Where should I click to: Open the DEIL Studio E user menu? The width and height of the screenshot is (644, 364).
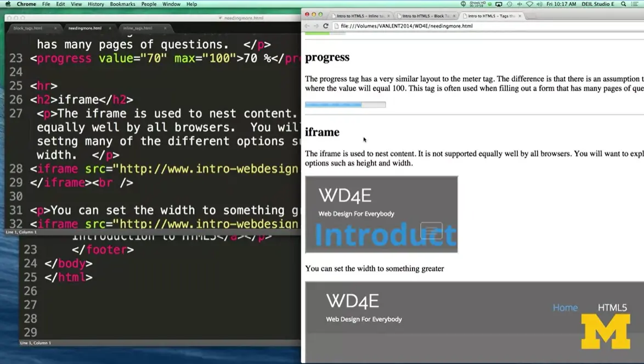pyautogui.click(x=597, y=4)
